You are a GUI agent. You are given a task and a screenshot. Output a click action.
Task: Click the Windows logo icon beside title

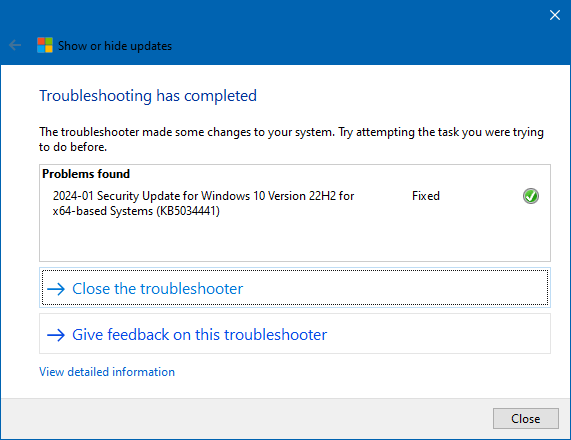tap(45, 46)
